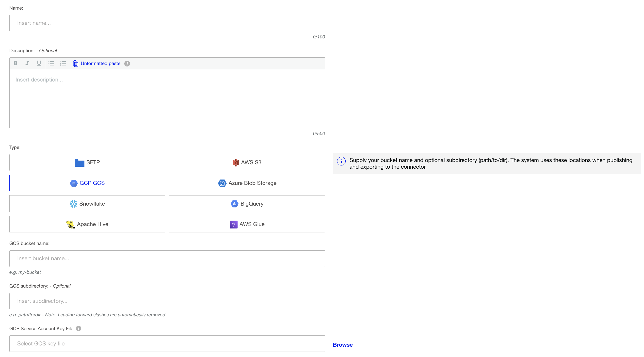The height and width of the screenshot is (357, 644).
Task: Click the 0/500 description character counter
Action: tap(319, 133)
